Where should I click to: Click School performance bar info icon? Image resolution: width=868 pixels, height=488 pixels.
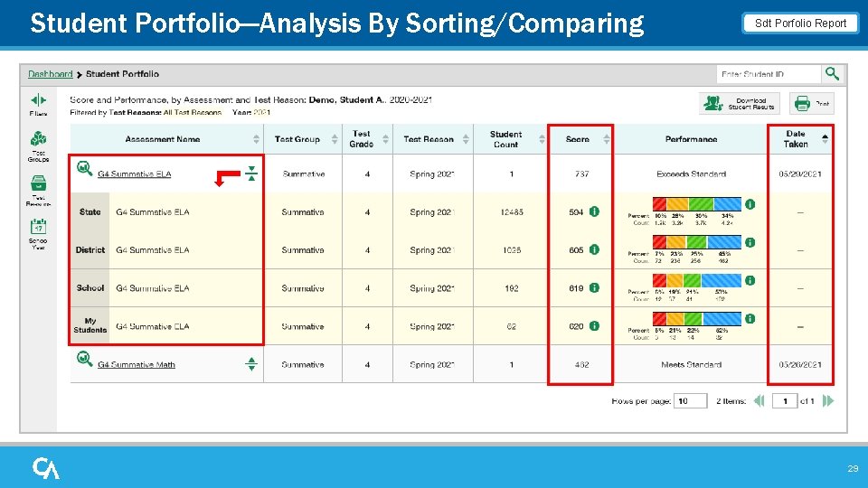point(750,280)
